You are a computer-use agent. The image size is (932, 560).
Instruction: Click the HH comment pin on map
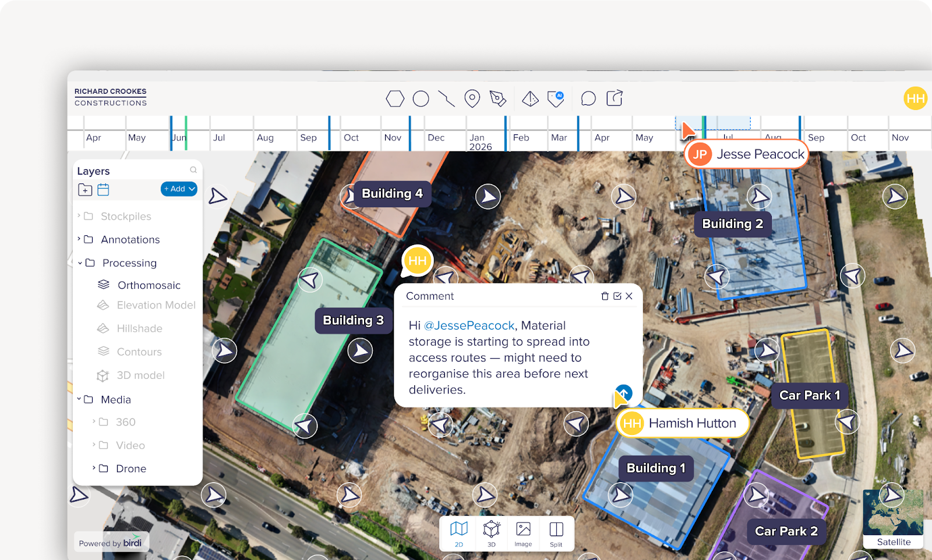[x=417, y=261]
